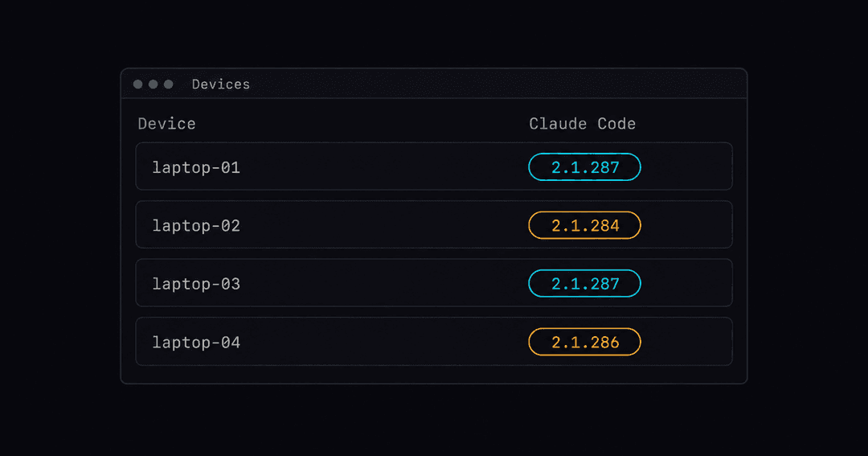Open the laptop-03 device name

pyautogui.click(x=197, y=284)
